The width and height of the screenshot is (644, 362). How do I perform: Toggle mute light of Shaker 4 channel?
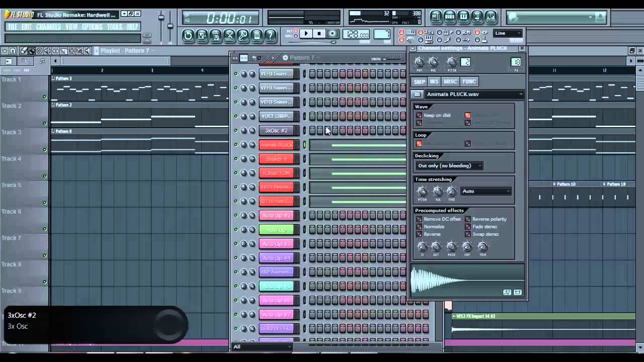click(235, 159)
